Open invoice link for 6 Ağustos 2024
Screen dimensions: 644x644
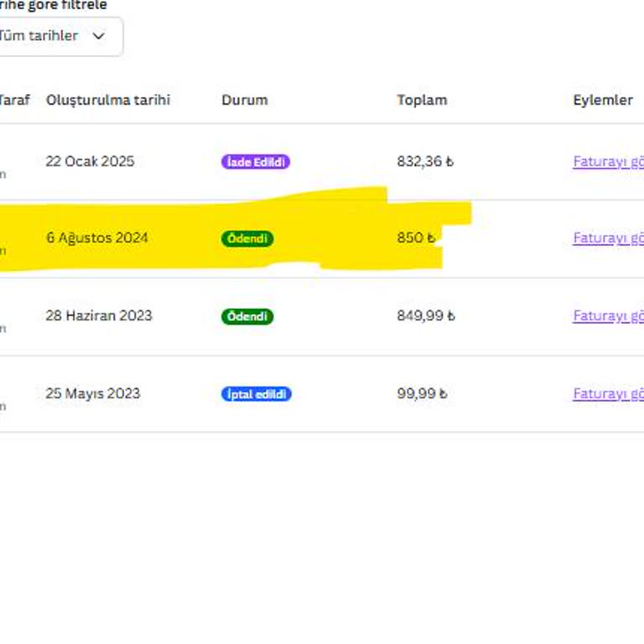point(608,238)
